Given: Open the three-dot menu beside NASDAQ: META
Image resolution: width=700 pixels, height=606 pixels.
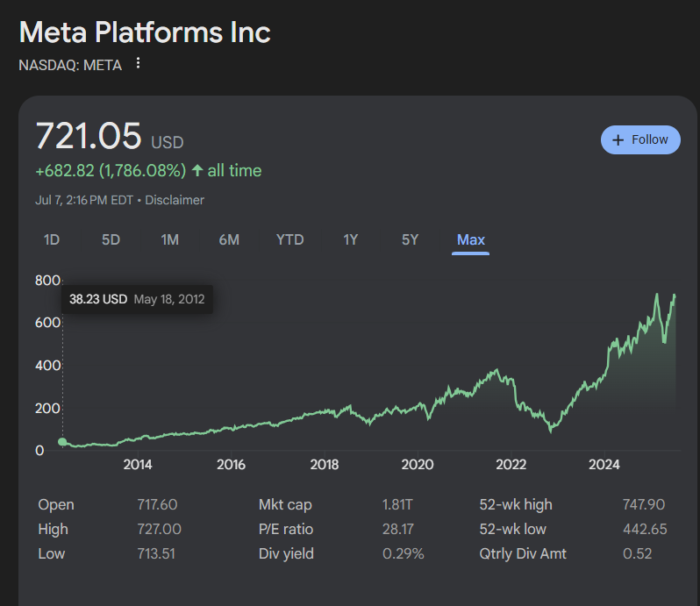Looking at the screenshot, I should [x=138, y=63].
